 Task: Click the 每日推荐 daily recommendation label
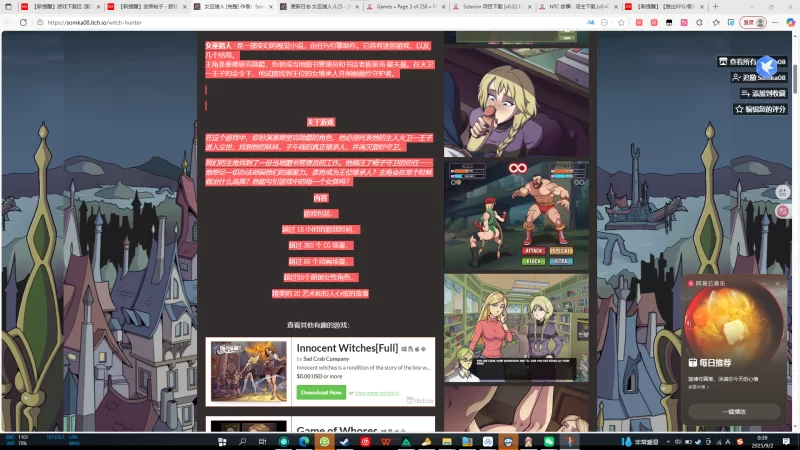(x=714, y=363)
